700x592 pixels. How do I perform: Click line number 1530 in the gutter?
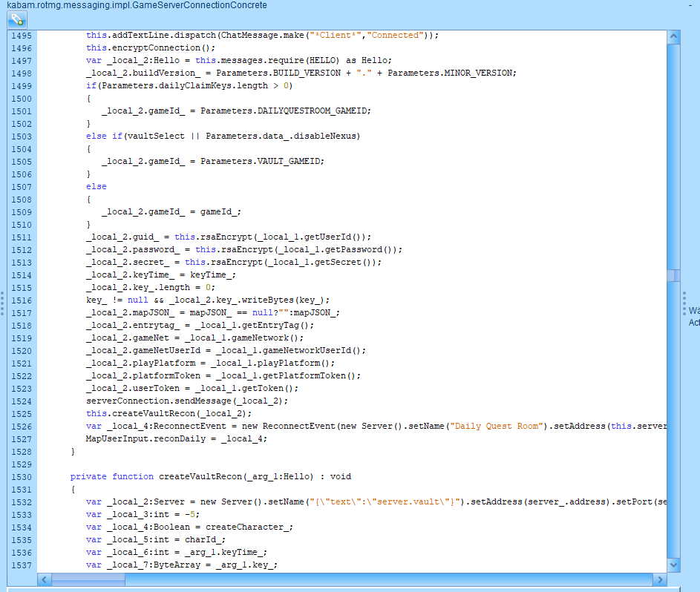22,476
